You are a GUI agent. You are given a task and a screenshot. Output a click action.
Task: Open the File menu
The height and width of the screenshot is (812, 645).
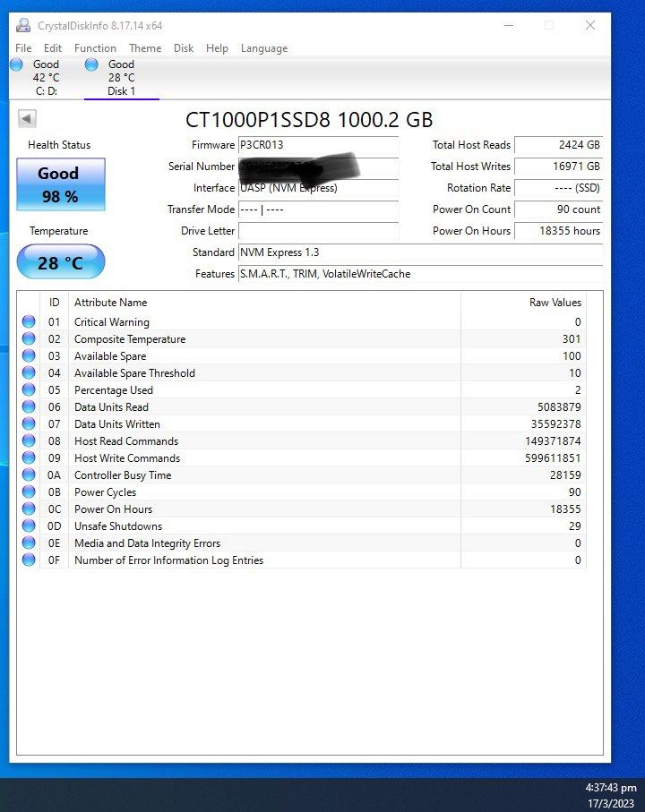point(23,48)
